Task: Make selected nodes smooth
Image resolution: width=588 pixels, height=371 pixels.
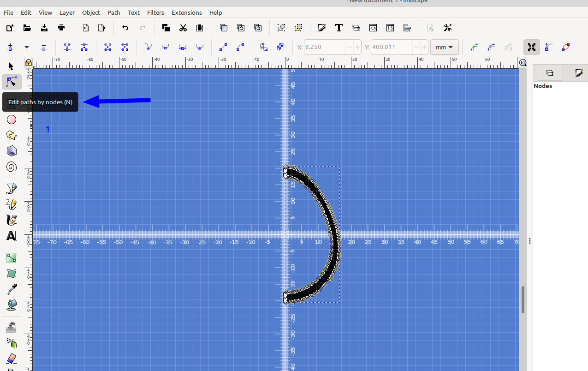Action: (165, 47)
